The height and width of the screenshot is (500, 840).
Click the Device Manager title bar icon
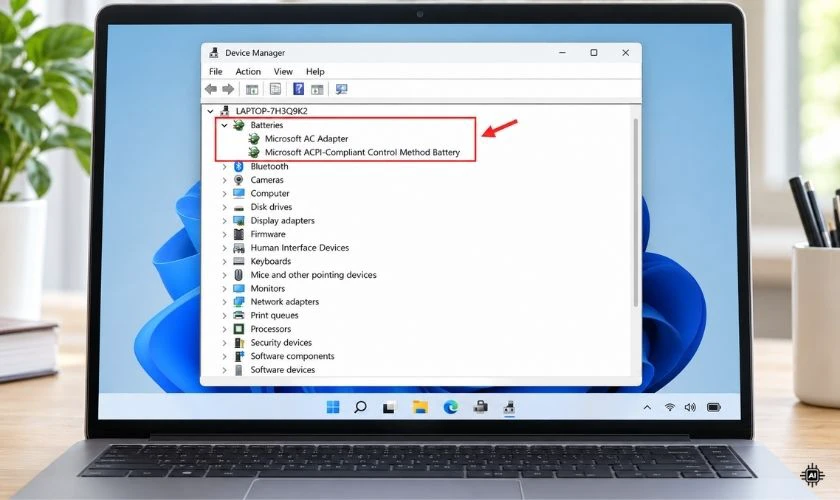tap(214, 53)
